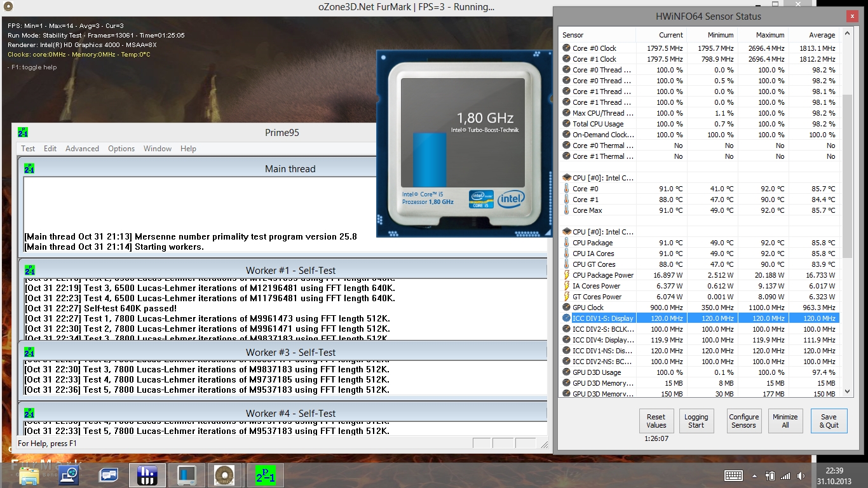Image resolution: width=868 pixels, height=488 pixels.
Task: Open the Window menu in Prime95
Action: tap(158, 149)
